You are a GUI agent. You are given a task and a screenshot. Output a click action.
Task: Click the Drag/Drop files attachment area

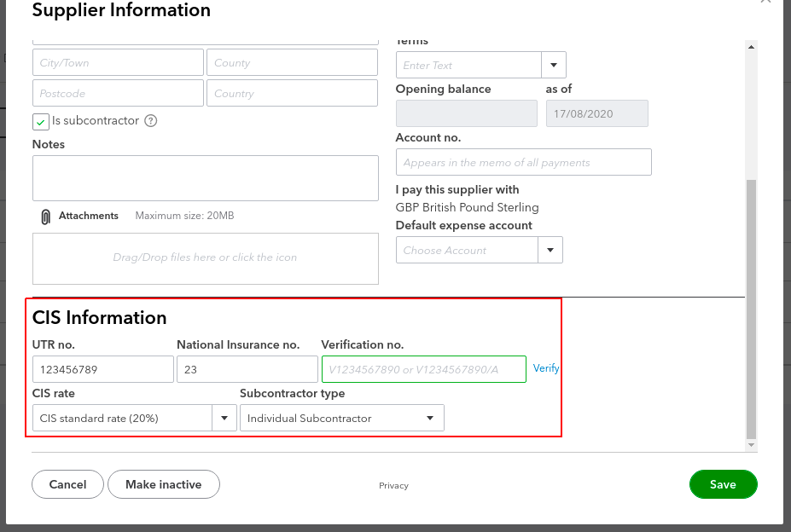click(x=205, y=258)
